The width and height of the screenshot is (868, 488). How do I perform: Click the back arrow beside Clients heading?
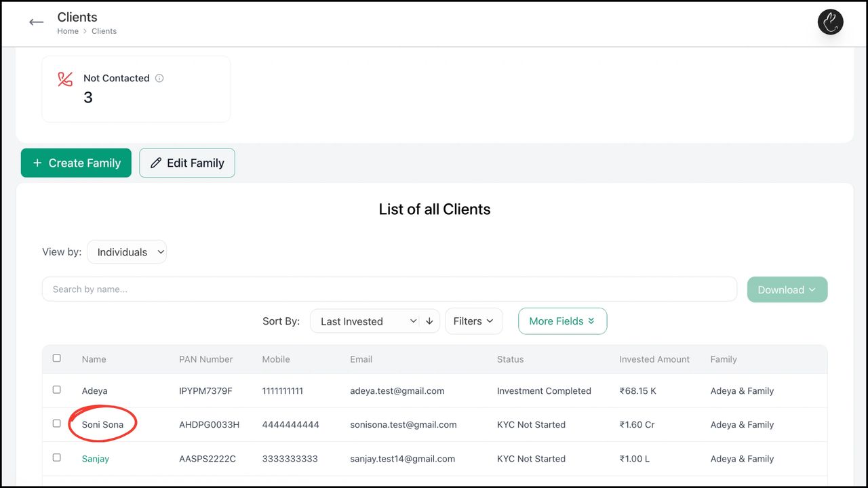[36, 22]
